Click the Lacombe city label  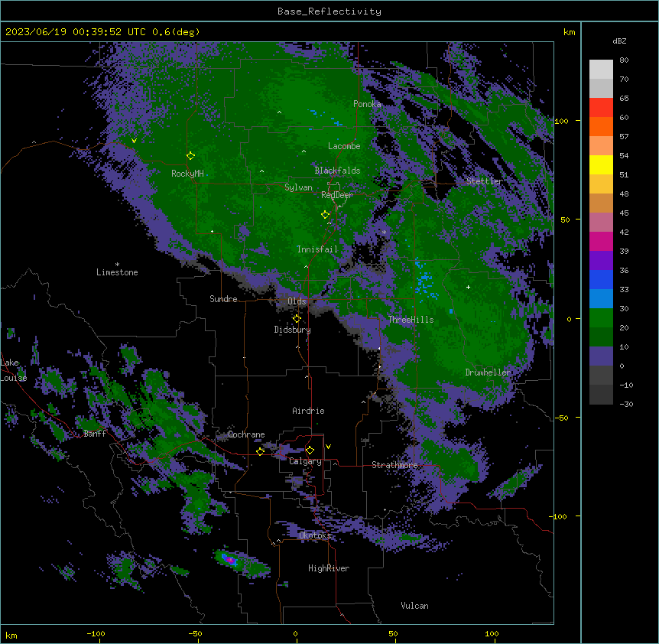click(x=344, y=146)
